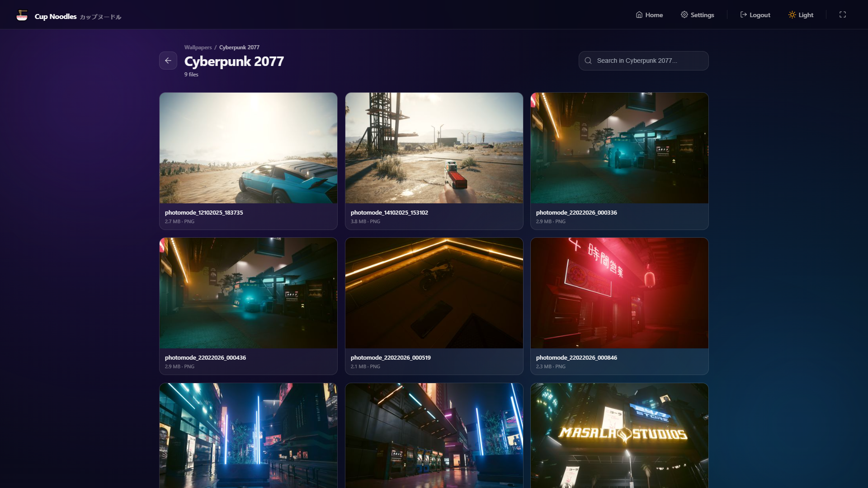Click file name photomode_14102025_153102

(x=389, y=212)
